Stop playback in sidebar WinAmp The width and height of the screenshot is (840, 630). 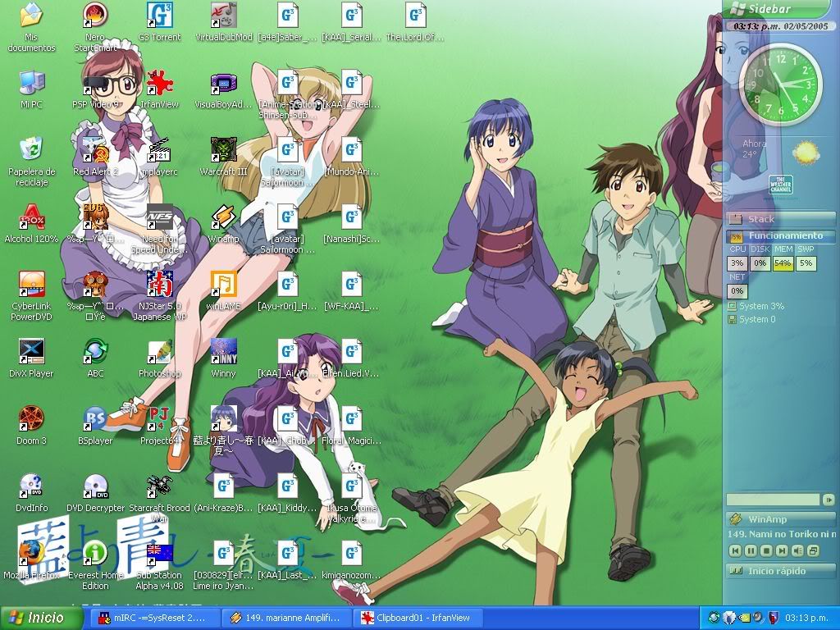click(766, 550)
